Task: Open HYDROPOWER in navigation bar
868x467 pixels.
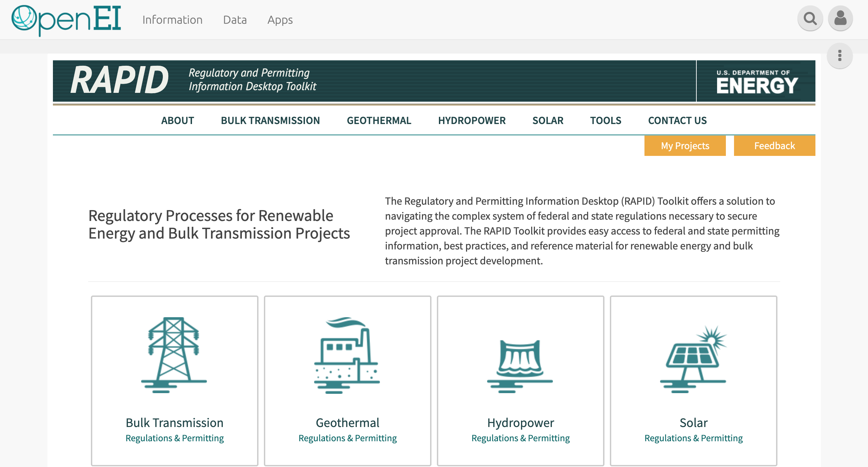Action: click(x=472, y=120)
